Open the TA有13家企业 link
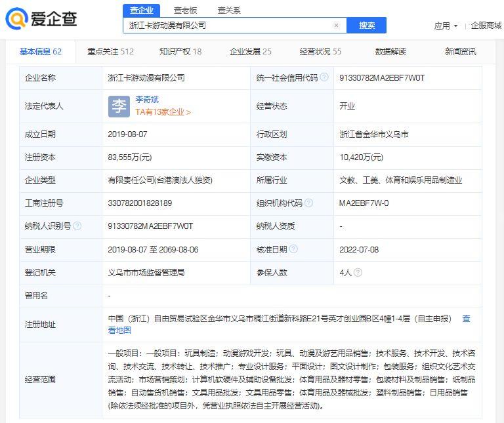 (163, 112)
